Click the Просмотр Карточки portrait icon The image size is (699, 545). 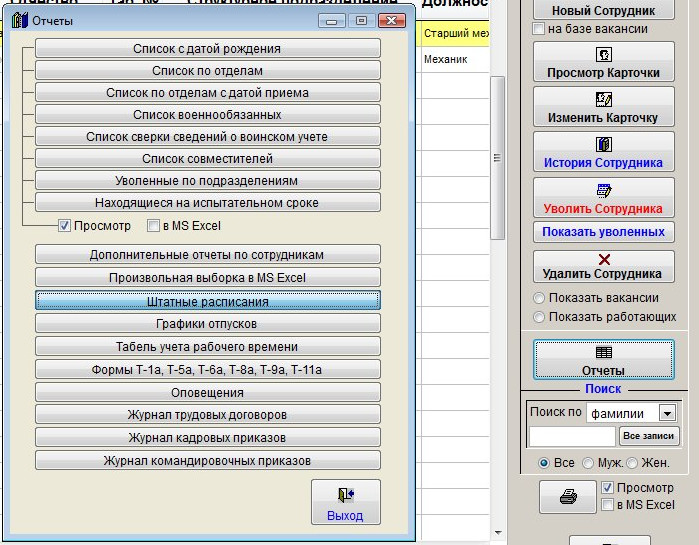pos(604,55)
